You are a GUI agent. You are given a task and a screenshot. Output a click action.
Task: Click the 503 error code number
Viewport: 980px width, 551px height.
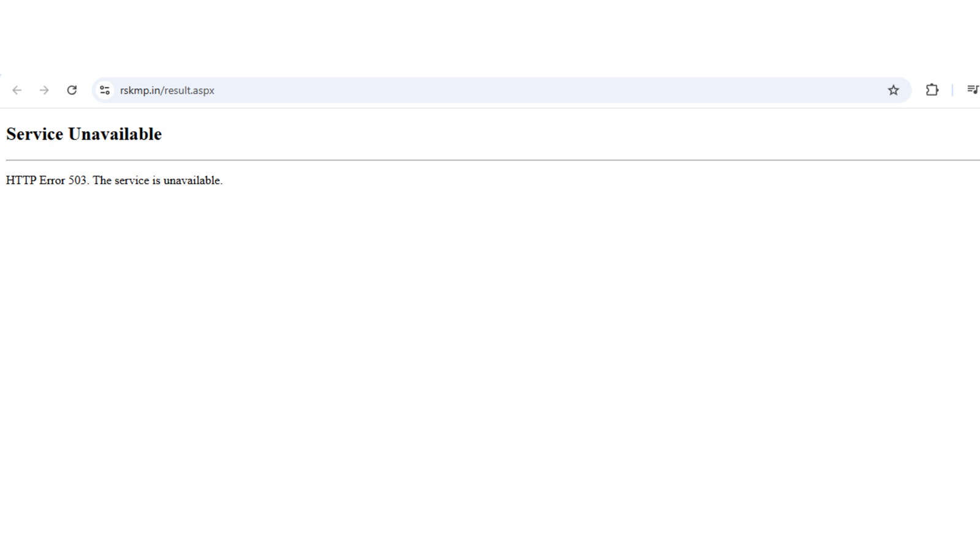pyautogui.click(x=78, y=181)
